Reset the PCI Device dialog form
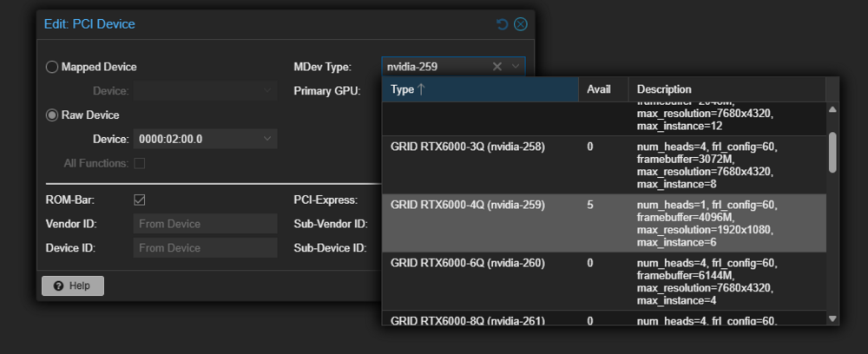Screen dimensions: 868x354 pyautogui.click(x=502, y=24)
